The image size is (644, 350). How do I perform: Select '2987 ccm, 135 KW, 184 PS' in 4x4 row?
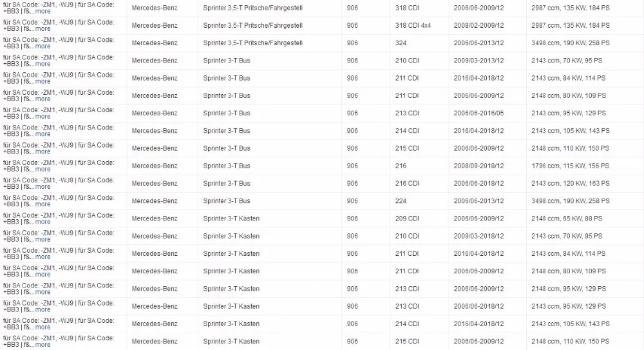point(570,26)
